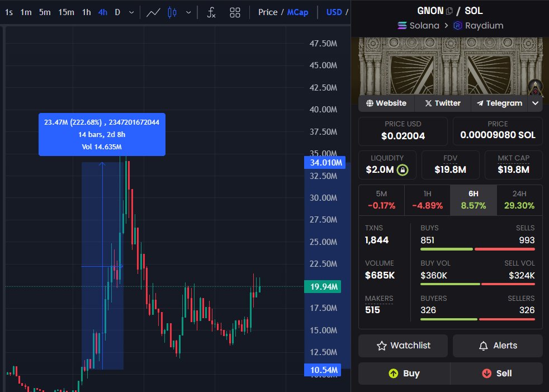Select the 24H stats tab
Viewport: 549px width, 392px height.
point(519,200)
